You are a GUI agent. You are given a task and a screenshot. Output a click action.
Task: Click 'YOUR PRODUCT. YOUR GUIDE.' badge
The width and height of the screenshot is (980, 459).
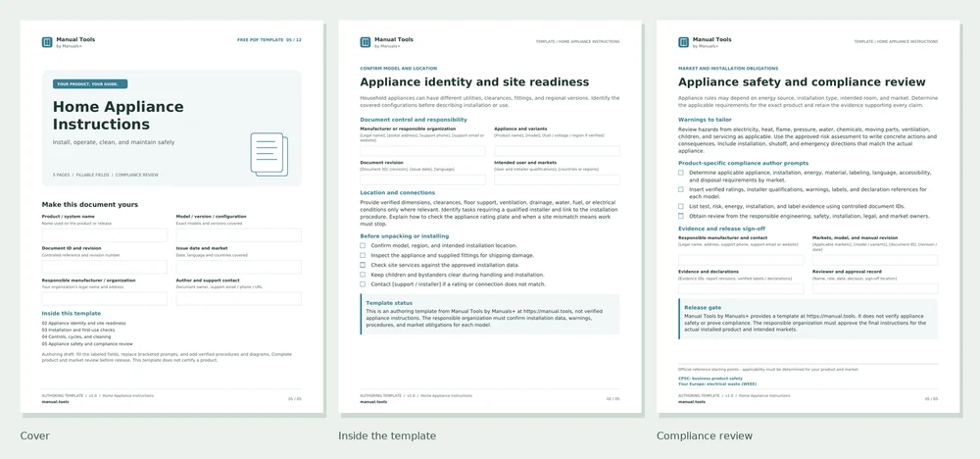(x=90, y=83)
